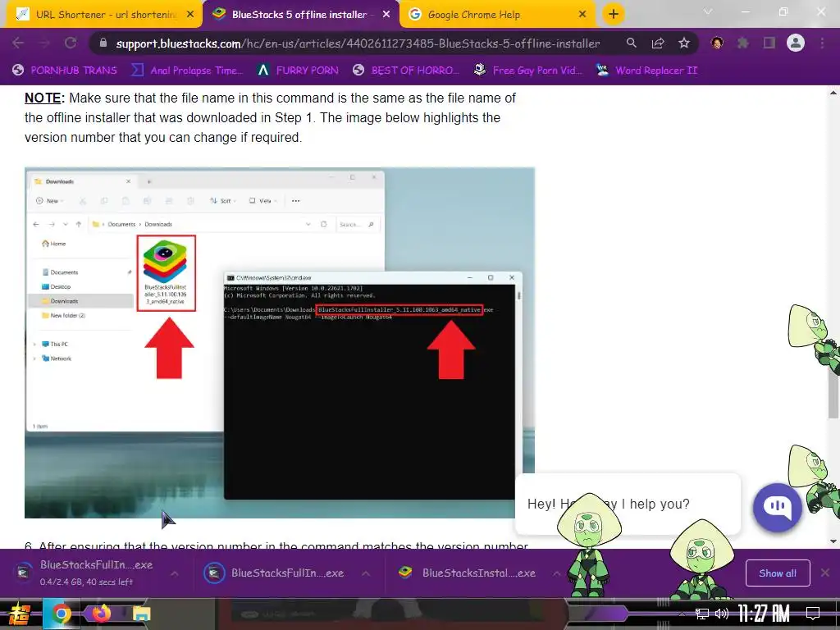The height and width of the screenshot is (630, 840).
Task: Click the underlined NOTE text
Action: (44, 98)
